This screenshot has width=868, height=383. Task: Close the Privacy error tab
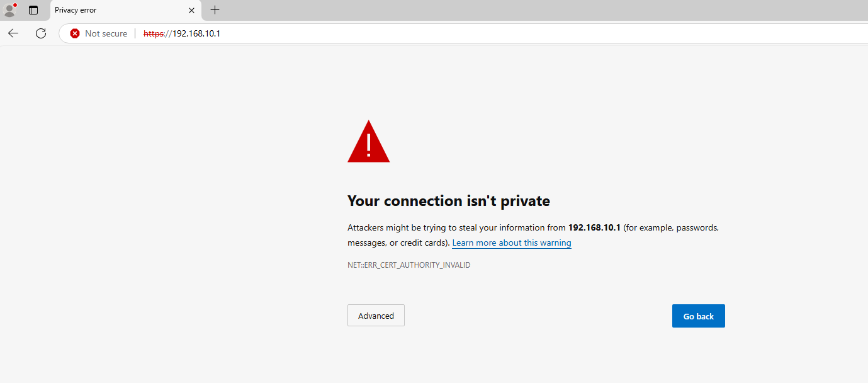[x=192, y=10]
